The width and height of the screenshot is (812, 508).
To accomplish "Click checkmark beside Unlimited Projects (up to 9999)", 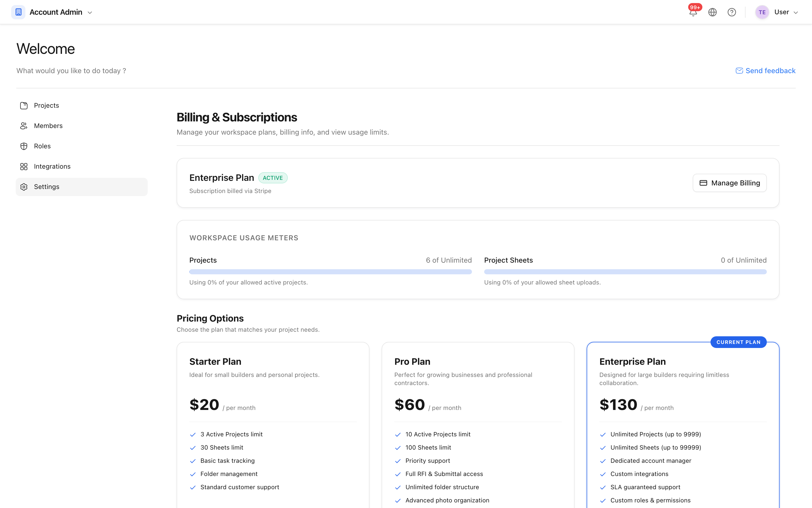I will pos(603,435).
